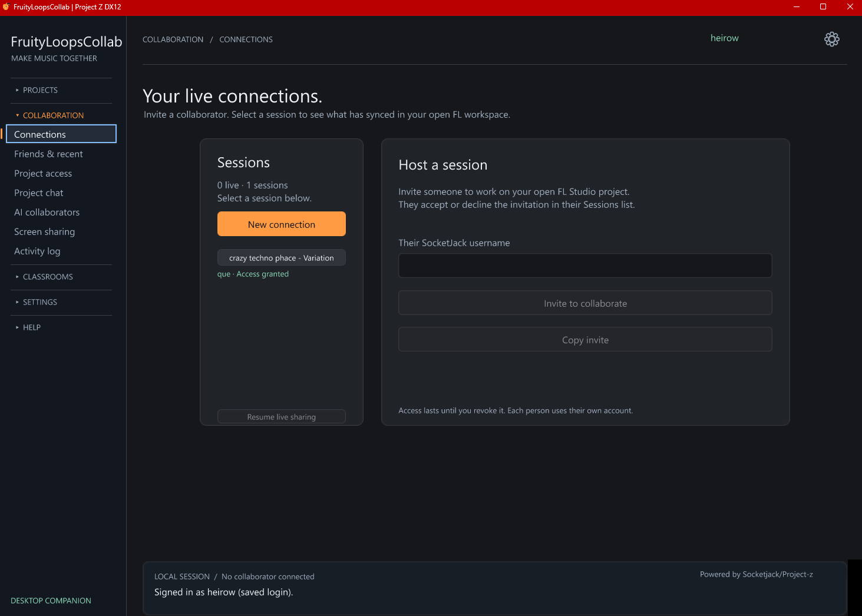Click the FruityLoopsCollab app icon in title bar
Image resolution: width=862 pixels, height=616 pixels.
pyautogui.click(x=6, y=7)
